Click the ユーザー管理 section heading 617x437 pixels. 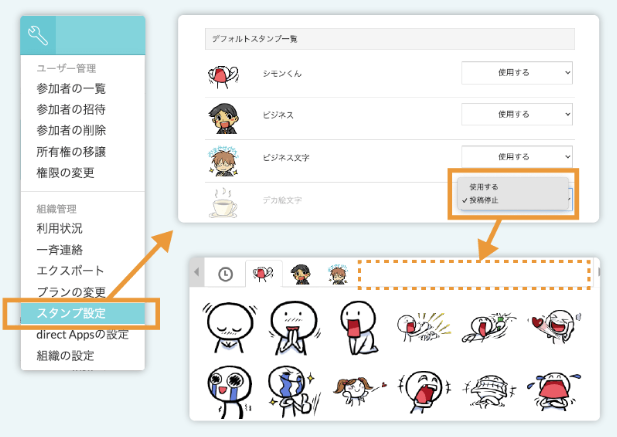tap(66, 68)
